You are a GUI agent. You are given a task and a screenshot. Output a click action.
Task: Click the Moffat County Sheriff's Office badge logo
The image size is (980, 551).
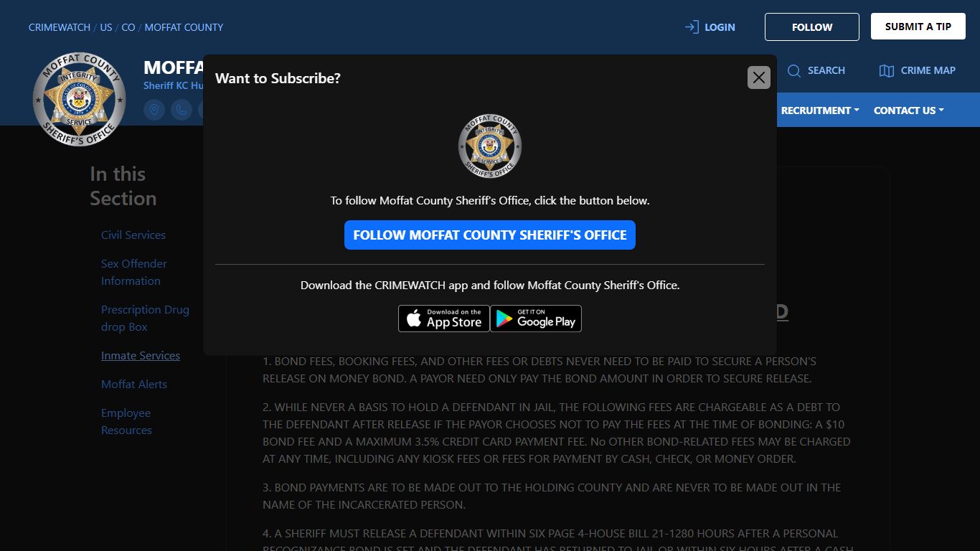[x=79, y=99]
